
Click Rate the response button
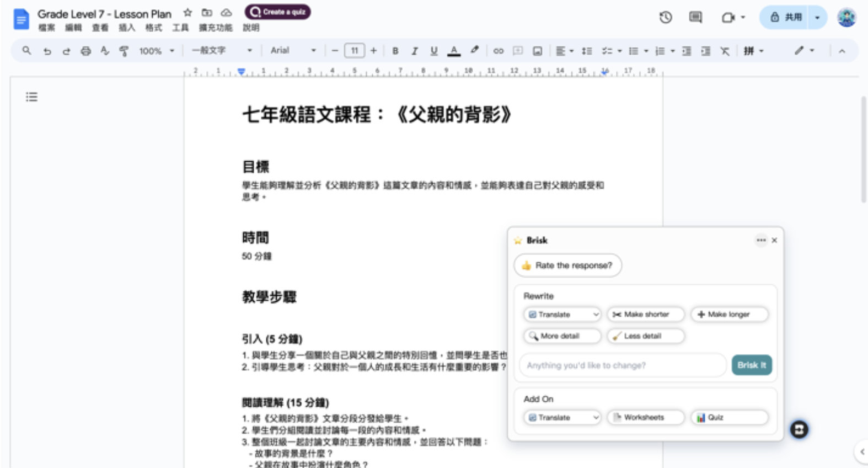[567, 265]
